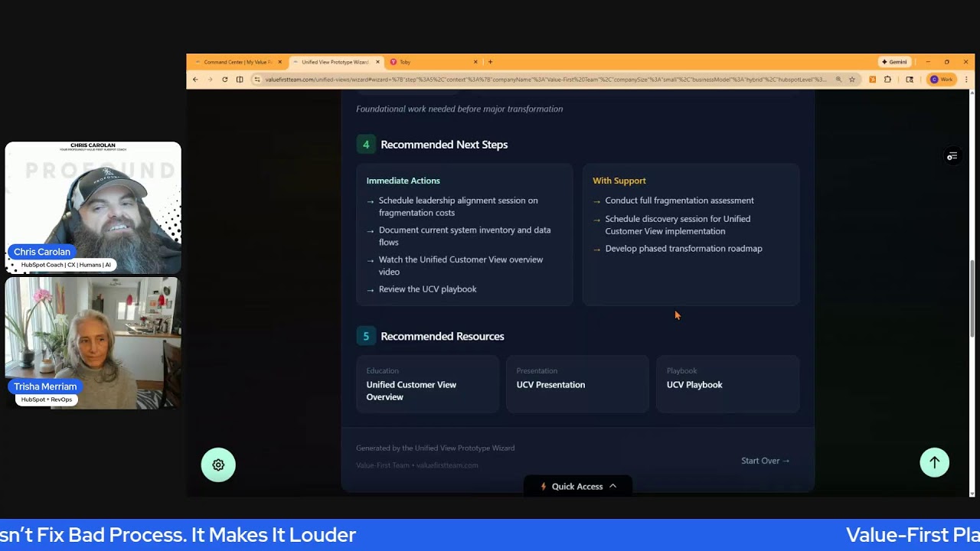Bookmark this page with the star icon
This screenshot has height=551, width=980.
point(851,80)
